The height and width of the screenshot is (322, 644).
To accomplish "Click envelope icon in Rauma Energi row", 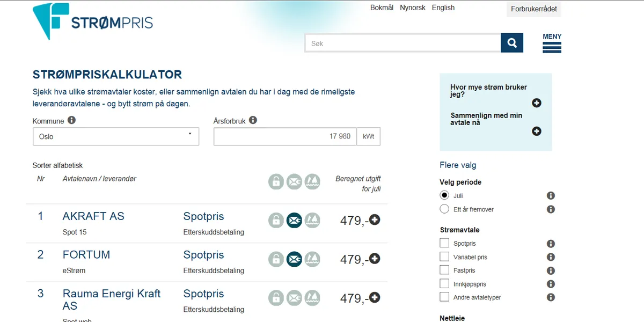I will (x=294, y=298).
